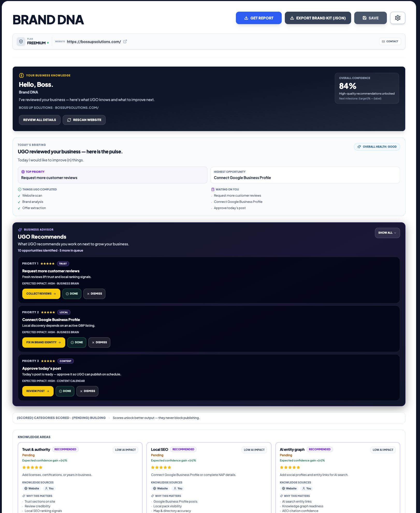This screenshot has height=513, width=420.
Task: Click 'Approve today's post' in Waiting On You
Action: coord(230,208)
